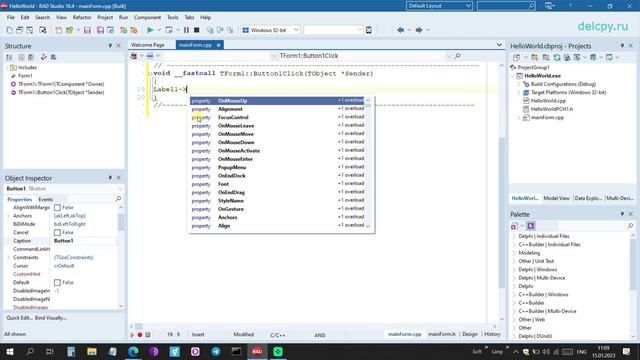640x360 pixels.
Task: Click the Stop program icon
Action: [197, 30]
